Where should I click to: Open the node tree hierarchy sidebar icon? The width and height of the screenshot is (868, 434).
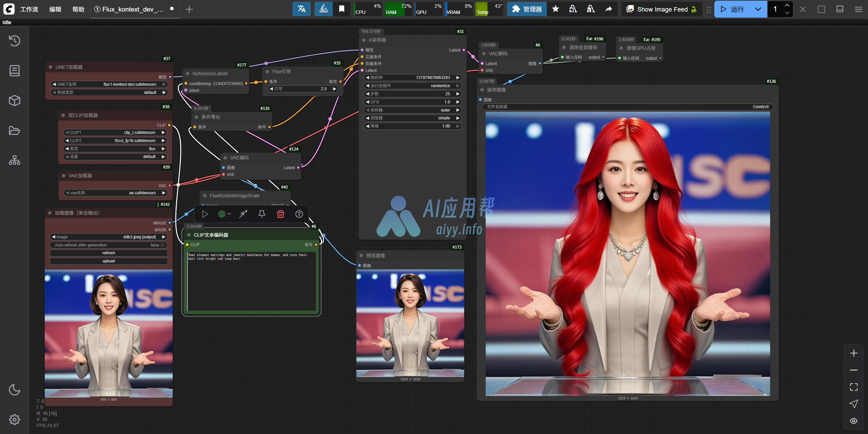point(14,160)
